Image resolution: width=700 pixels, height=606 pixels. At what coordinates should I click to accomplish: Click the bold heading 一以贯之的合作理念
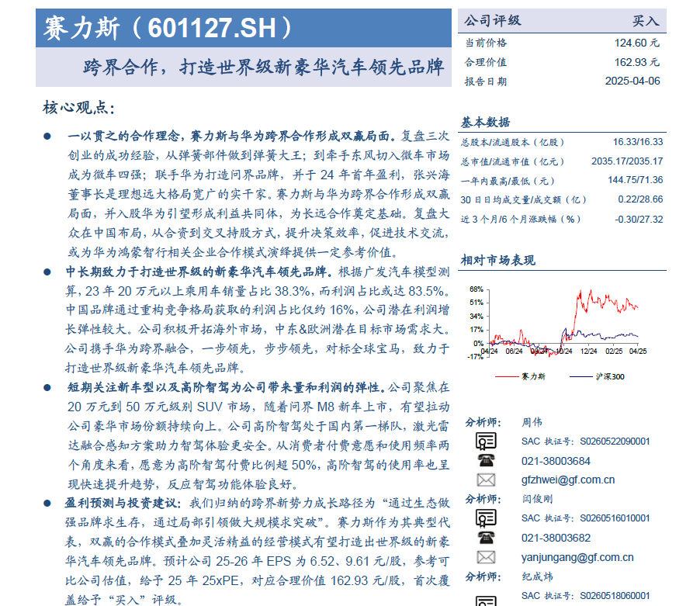[123, 136]
